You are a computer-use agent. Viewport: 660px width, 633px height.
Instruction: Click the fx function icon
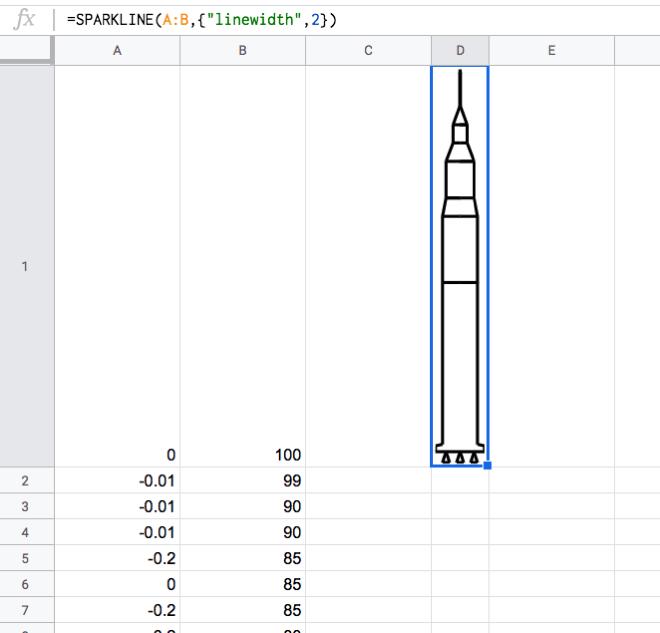coord(24,19)
